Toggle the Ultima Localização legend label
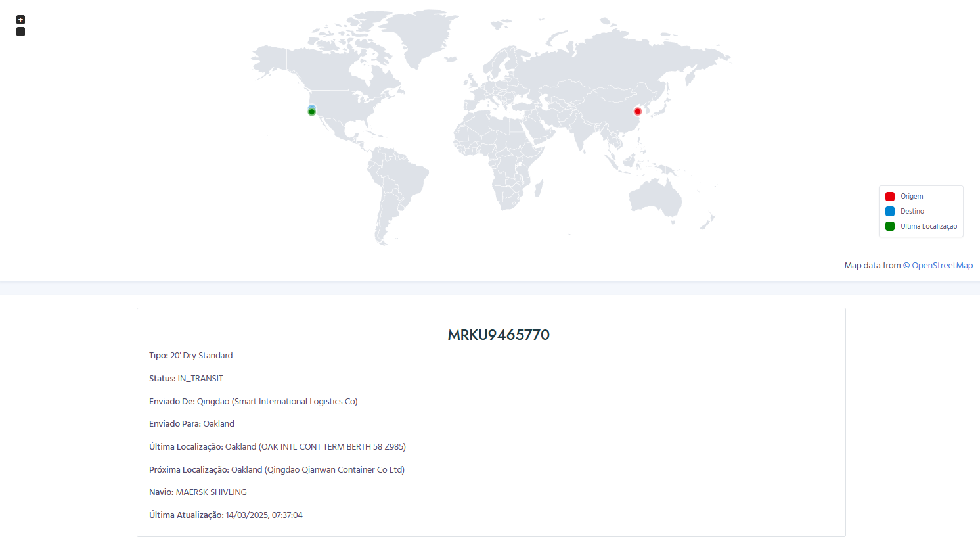 [929, 227]
